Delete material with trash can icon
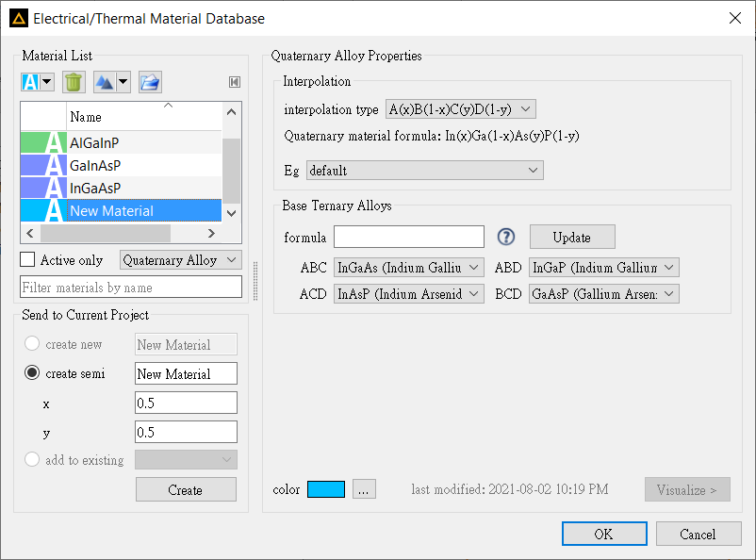 click(74, 82)
